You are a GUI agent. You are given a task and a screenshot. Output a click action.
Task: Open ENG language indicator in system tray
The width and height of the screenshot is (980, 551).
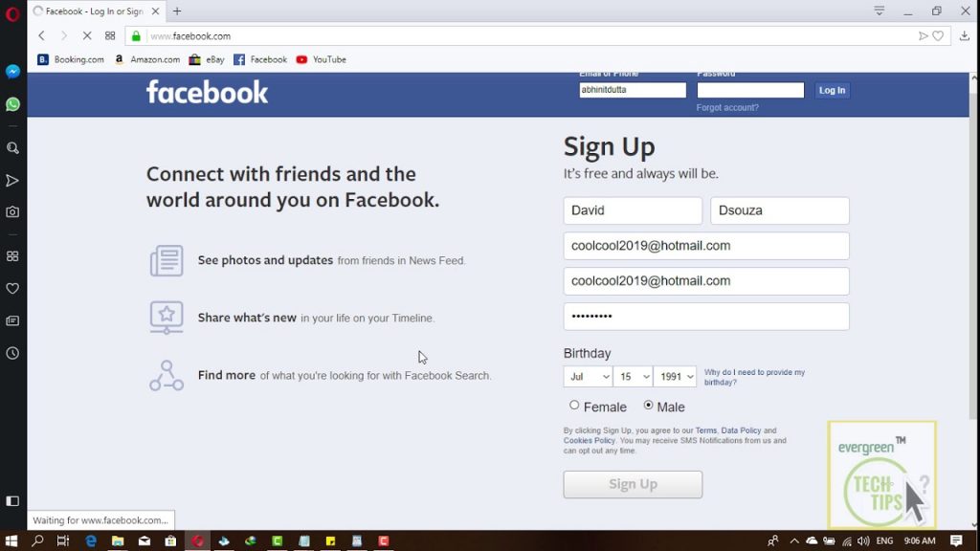point(884,541)
